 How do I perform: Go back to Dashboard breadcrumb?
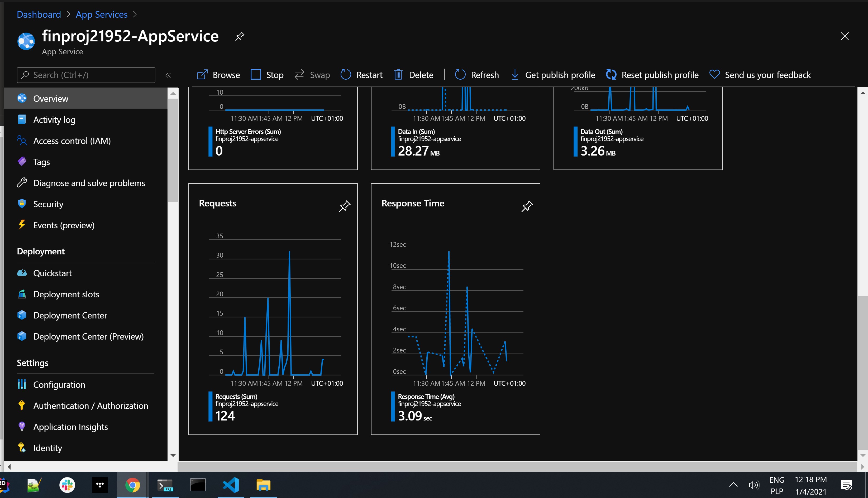click(x=39, y=14)
